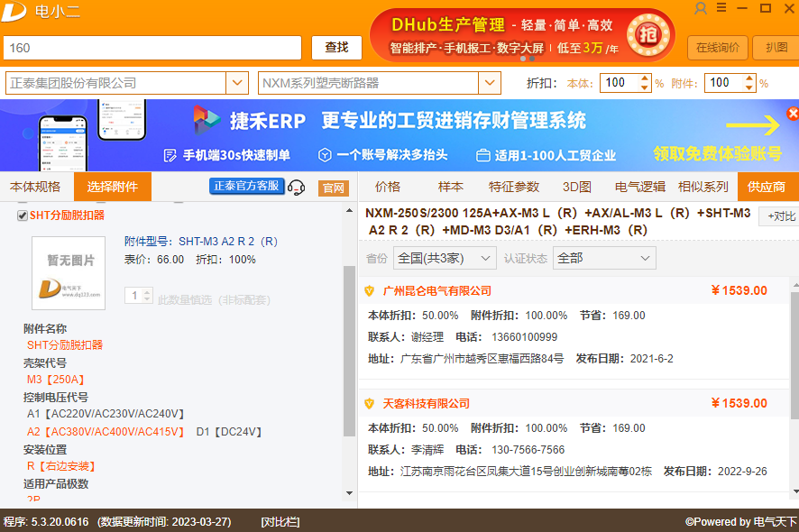Click phone number 130-7566-7566
This screenshot has height=532, width=799.
tap(528, 450)
